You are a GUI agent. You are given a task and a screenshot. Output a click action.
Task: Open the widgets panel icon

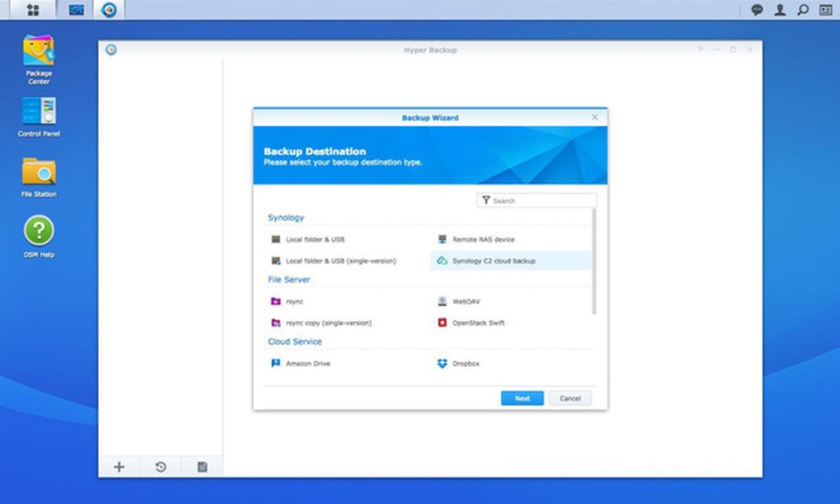(x=825, y=10)
